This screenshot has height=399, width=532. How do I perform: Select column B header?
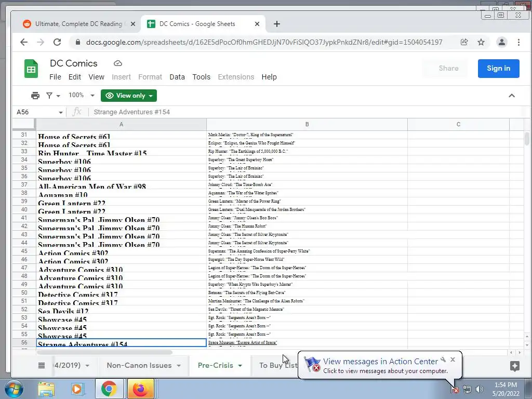coord(307,125)
